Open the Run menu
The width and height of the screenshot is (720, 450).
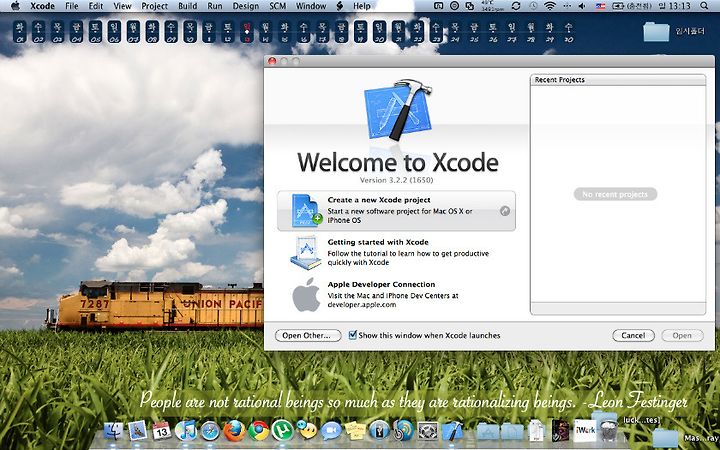coord(215,6)
